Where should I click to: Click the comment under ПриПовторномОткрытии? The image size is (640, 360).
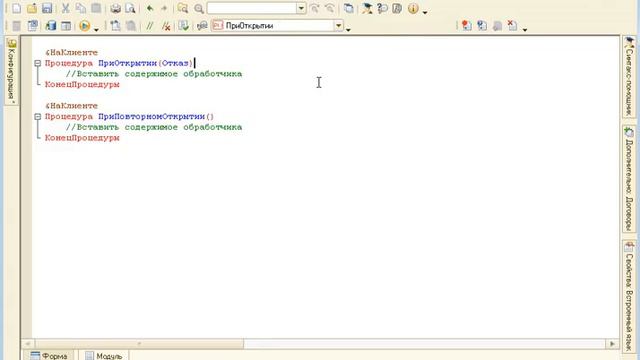tap(154, 127)
